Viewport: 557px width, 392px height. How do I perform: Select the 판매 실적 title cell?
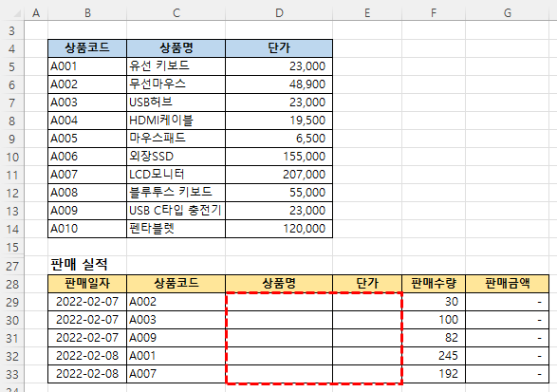point(87,265)
